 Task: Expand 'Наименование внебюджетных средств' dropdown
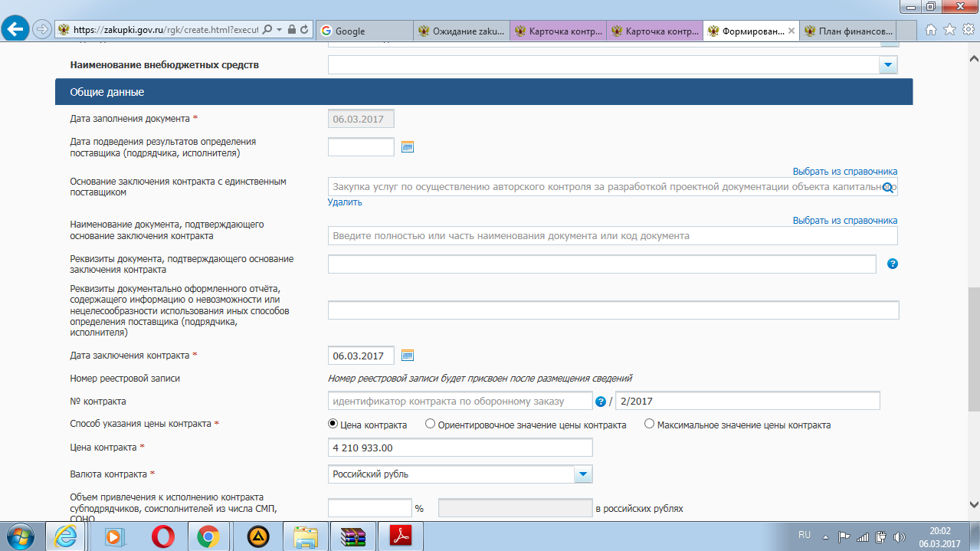[888, 65]
